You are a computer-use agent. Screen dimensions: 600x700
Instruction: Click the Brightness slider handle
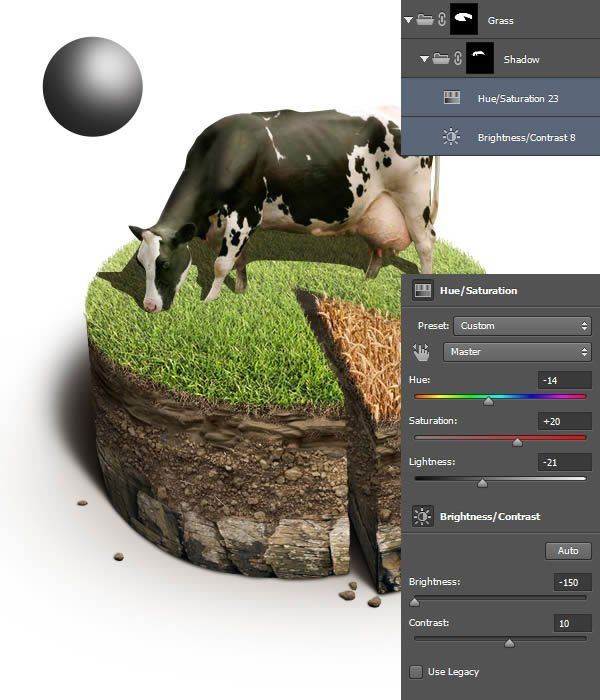tap(414, 603)
